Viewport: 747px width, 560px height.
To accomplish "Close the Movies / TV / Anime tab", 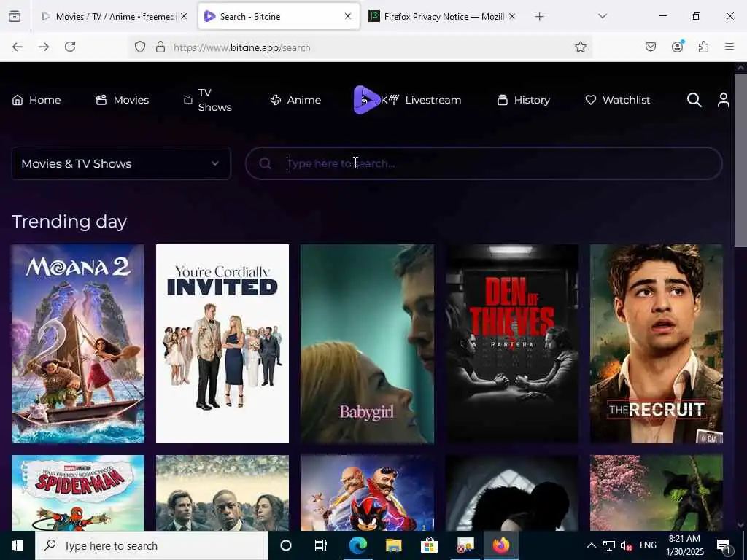I will tap(184, 16).
